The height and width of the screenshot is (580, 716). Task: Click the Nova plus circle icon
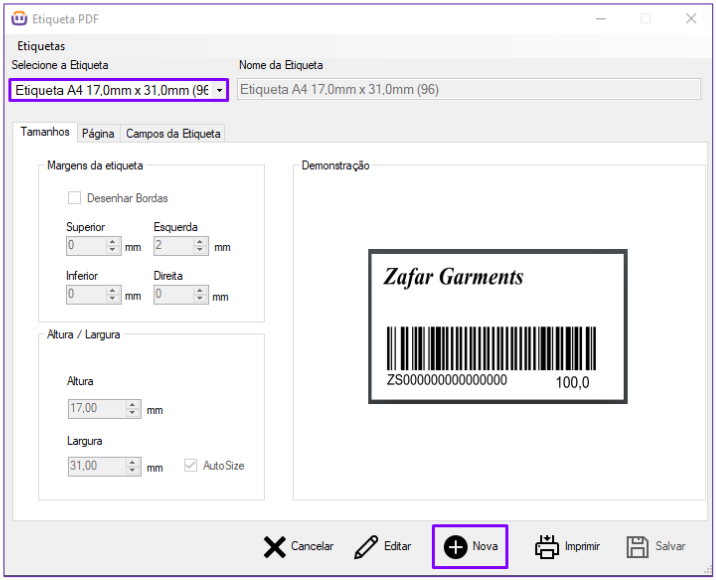tap(455, 547)
